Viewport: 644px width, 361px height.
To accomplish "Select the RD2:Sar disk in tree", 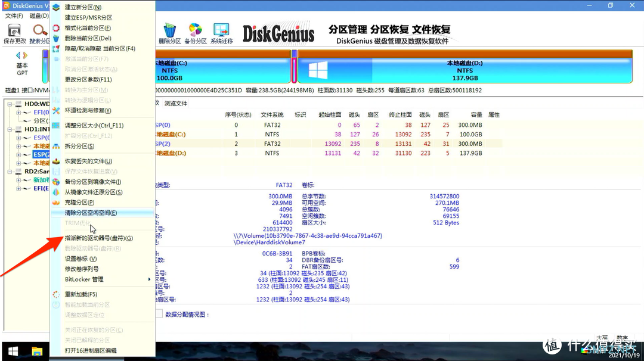I will 36,172.
